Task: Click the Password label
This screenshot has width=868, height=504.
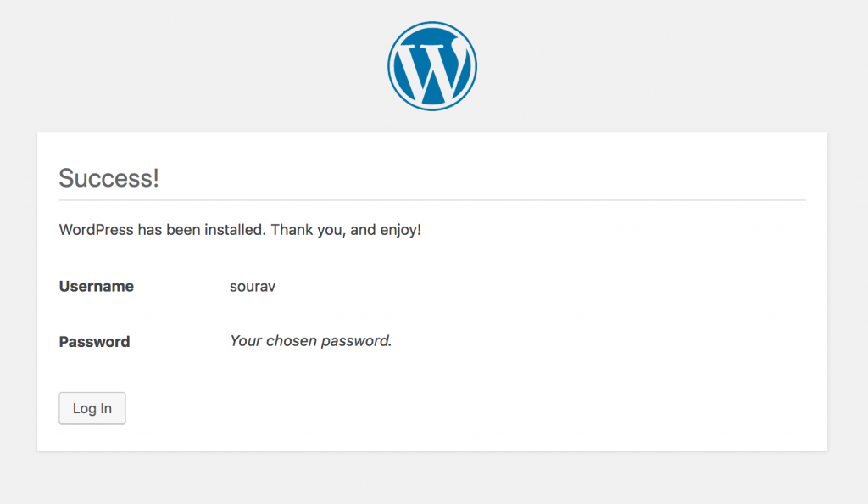Action: [94, 342]
